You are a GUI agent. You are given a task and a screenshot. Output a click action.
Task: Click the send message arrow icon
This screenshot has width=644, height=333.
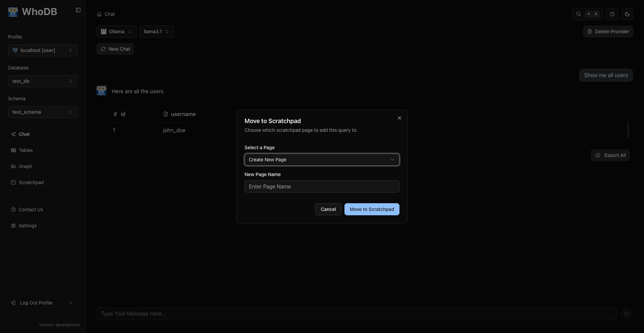(627, 314)
